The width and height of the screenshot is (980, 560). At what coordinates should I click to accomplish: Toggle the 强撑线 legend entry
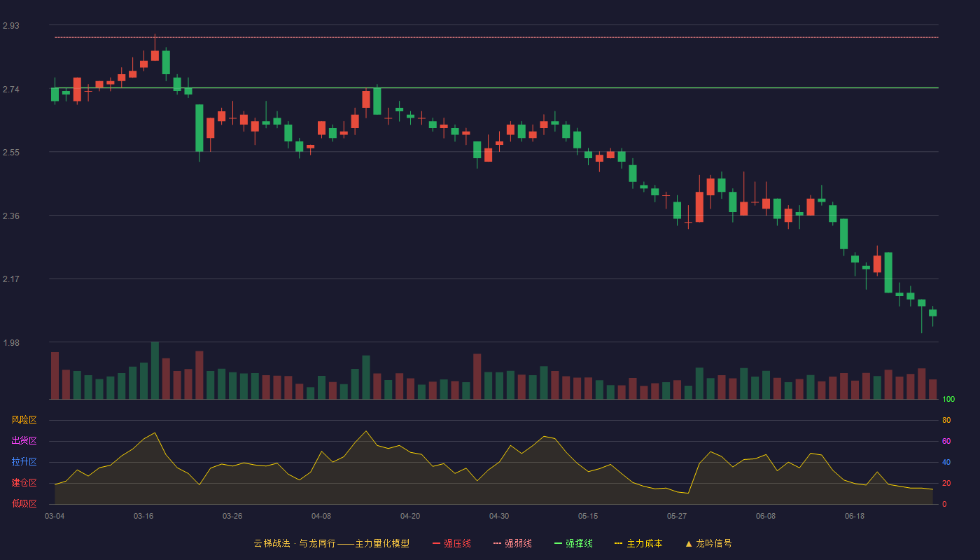click(x=573, y=543)
